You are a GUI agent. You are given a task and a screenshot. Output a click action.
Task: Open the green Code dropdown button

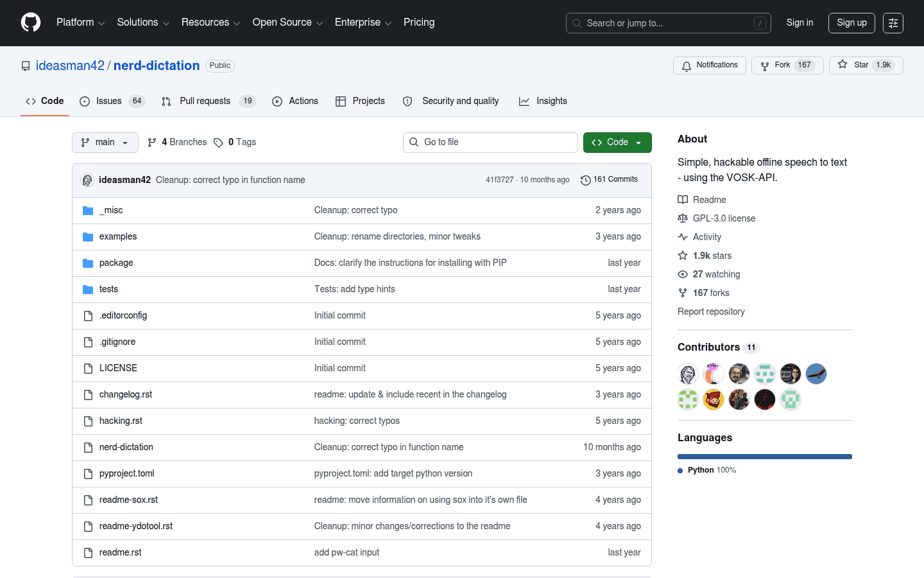point(617,143)
